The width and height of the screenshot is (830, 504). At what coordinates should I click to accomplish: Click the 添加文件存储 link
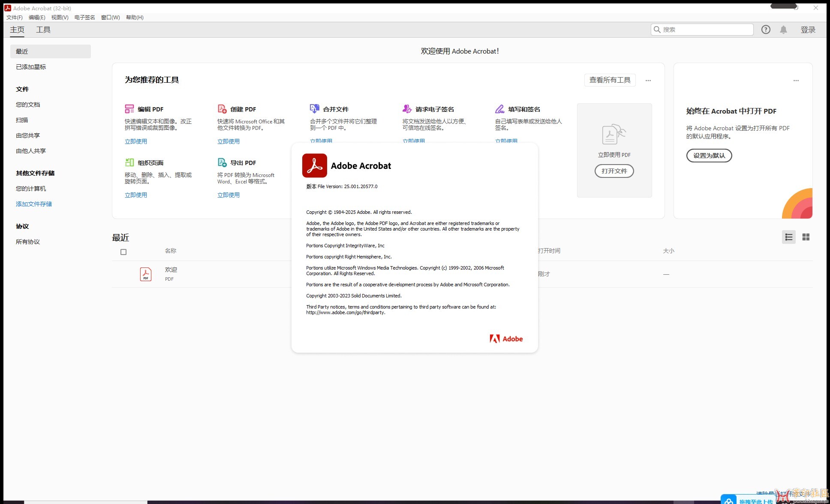34,204
